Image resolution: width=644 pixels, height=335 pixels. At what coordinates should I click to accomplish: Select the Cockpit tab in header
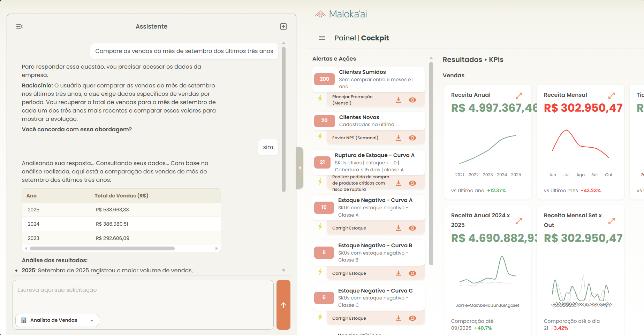click(375, 38)
